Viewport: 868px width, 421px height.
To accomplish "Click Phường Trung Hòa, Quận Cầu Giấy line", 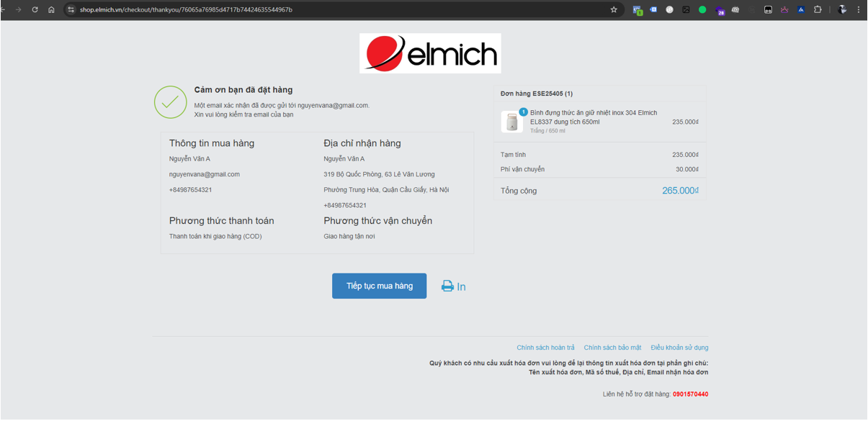I will [386, 190].
